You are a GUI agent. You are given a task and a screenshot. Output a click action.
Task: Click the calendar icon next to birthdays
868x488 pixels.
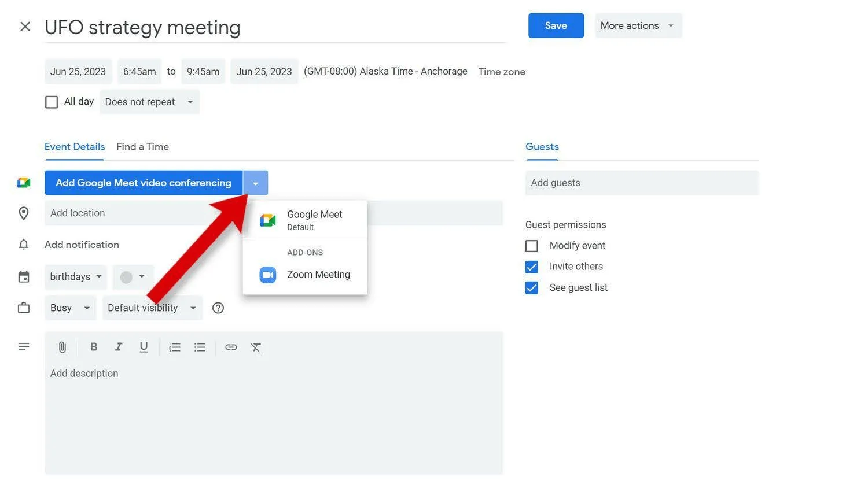[24, 277]
